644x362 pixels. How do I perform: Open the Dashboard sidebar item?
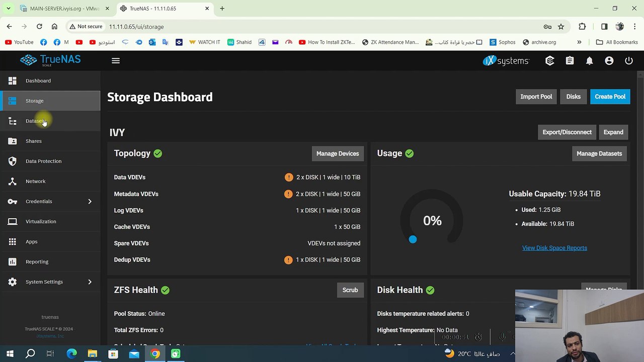pos(50,80)
